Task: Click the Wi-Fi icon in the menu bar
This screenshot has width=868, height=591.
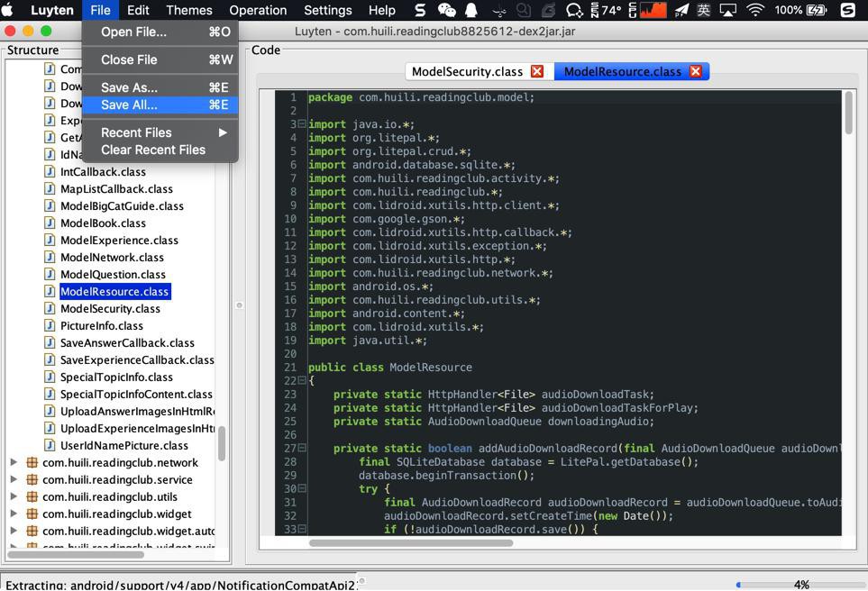Action: click(x=755, y=10)
